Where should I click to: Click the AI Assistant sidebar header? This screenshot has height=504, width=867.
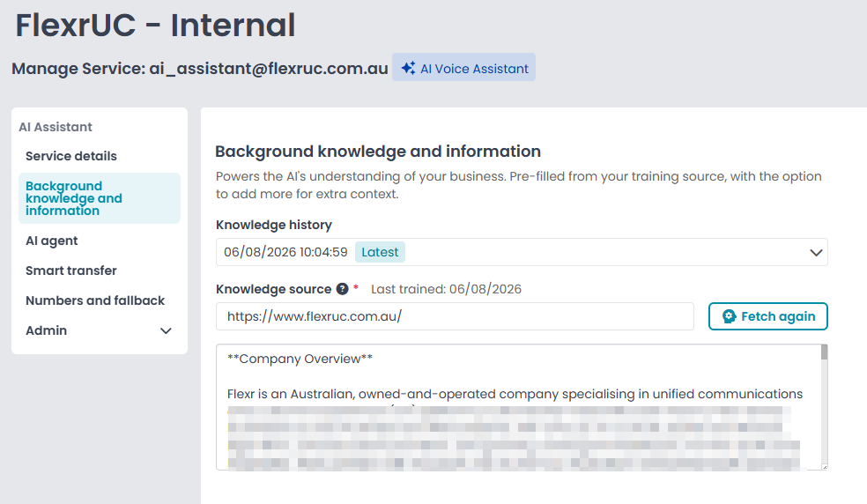(x=56, y=127)
